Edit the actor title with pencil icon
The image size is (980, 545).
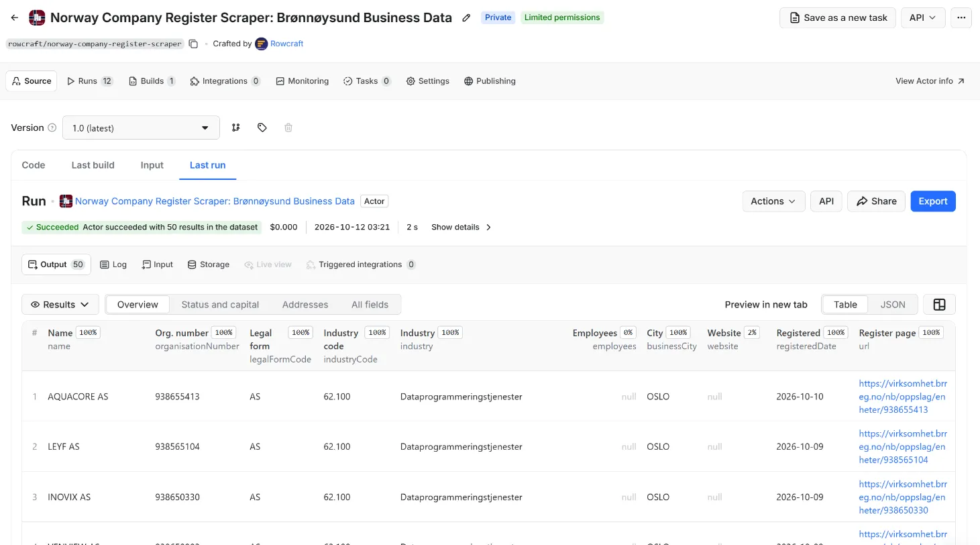tap(467, 18)
